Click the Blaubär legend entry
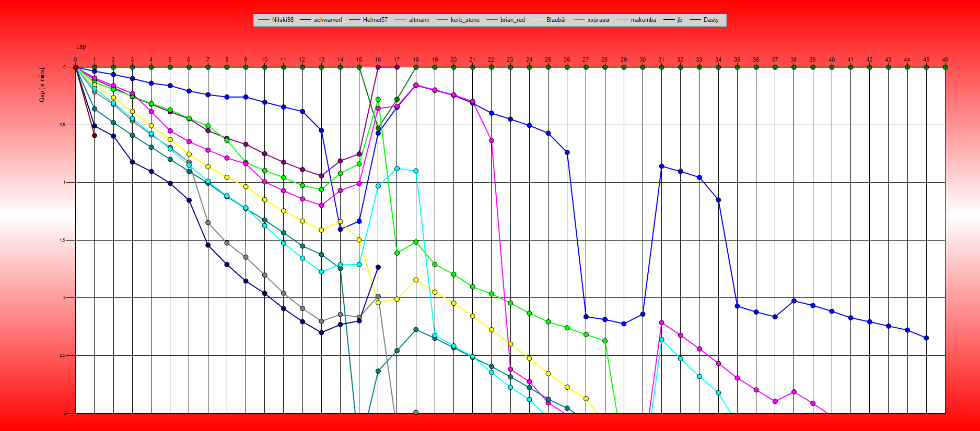Image resolution: width=980 pixels, height=431 pixels. (550, 20)
